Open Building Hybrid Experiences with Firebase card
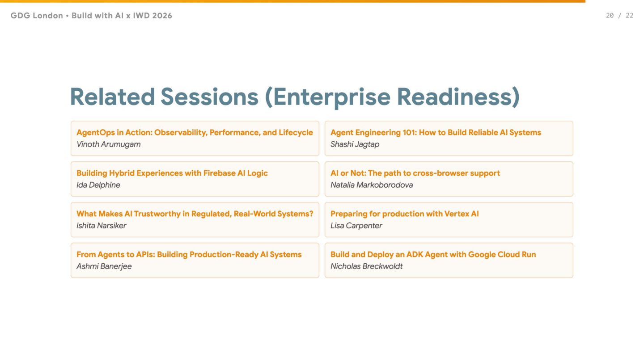 click(195, 179)
